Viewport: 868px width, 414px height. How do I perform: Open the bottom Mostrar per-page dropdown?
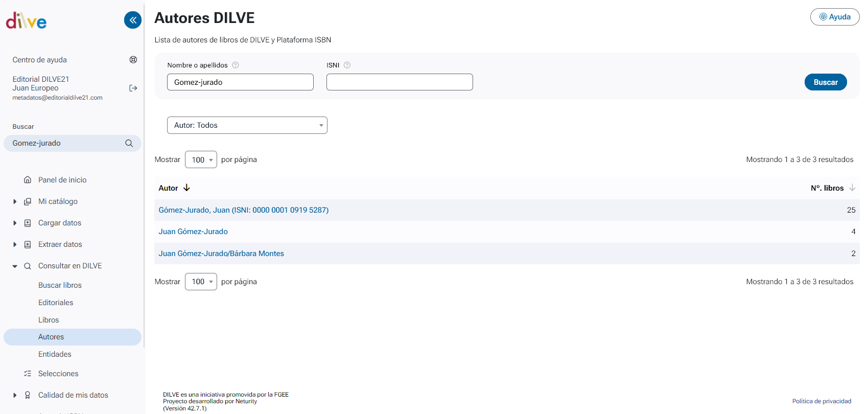click(x=201, y=282)
